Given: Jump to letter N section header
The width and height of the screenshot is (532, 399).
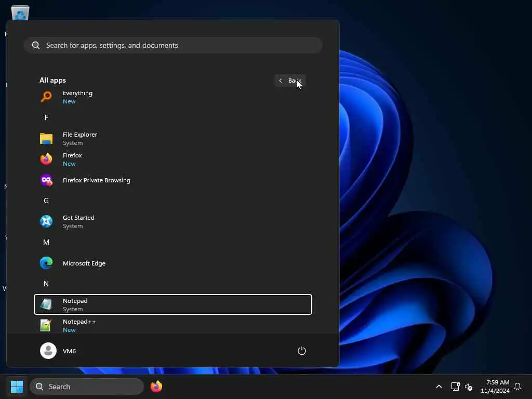Looking at the screenshot, I should (x=46, y=284).
